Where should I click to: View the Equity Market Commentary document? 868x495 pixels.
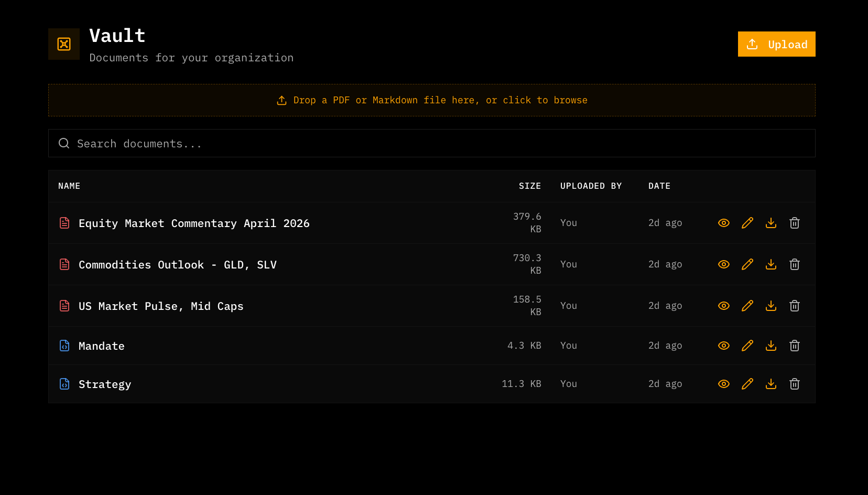tap(723, 223)
